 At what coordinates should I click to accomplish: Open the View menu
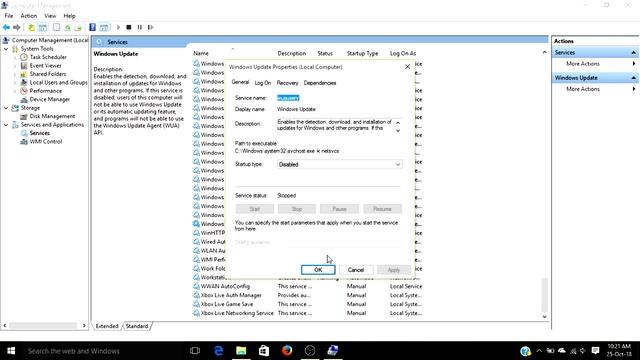pos(50,16)
